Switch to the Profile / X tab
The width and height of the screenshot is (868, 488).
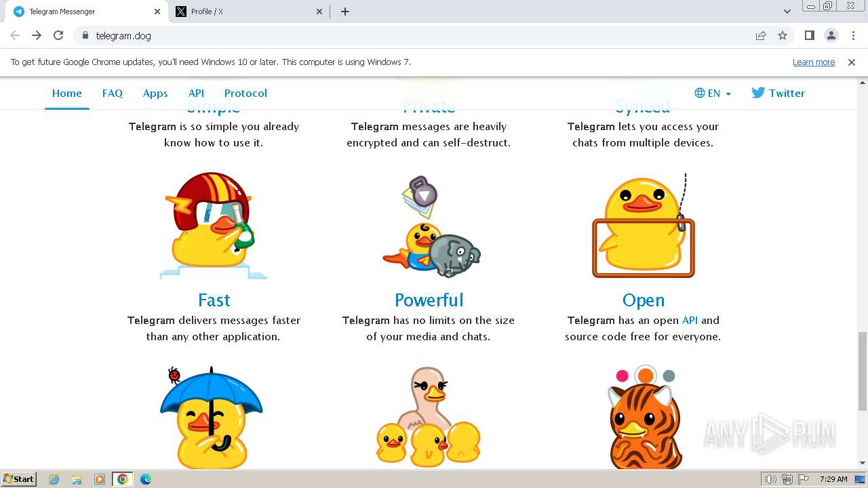click(x=248, y=12)
